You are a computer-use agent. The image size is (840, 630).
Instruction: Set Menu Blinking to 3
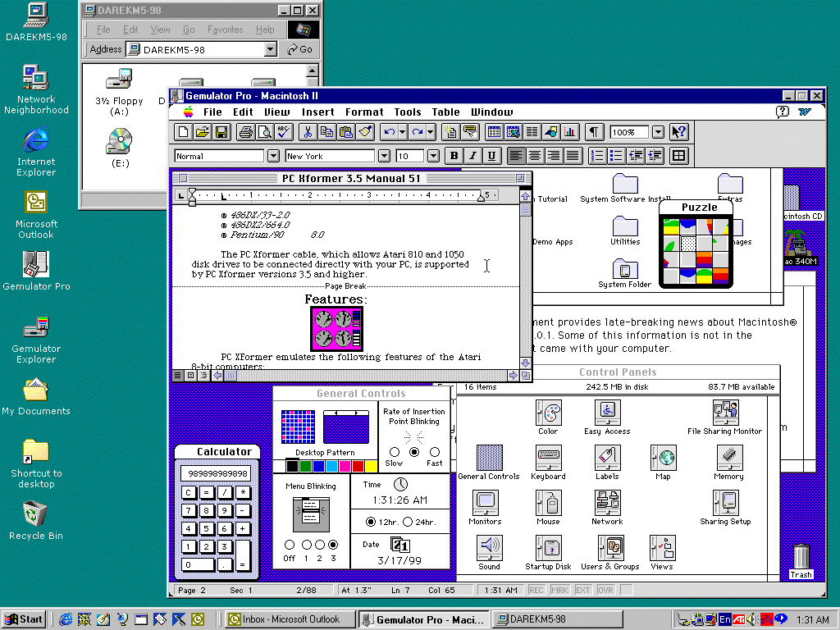tap(333, 545)
